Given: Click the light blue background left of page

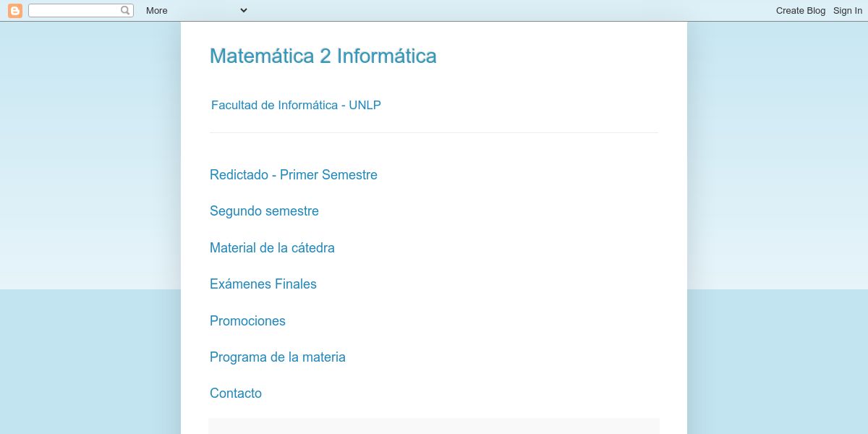Looking at the screenshot, I should coord(87,217).
